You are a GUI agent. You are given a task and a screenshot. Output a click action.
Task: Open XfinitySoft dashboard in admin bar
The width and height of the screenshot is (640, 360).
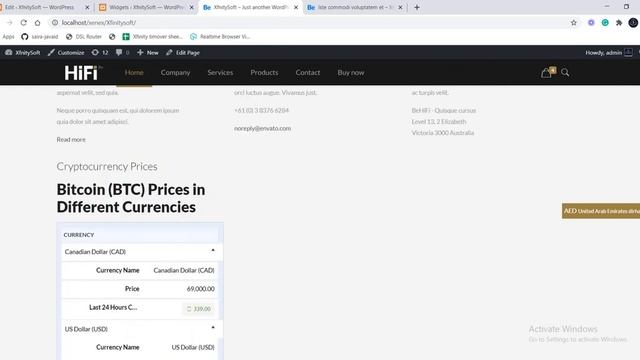(23, 53)
